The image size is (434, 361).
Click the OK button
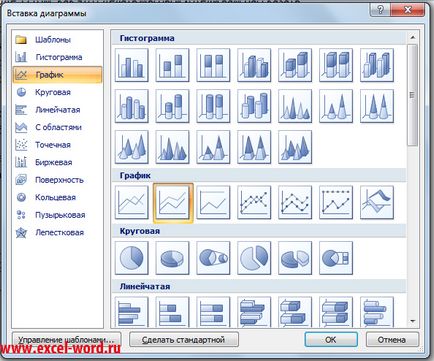[331, 340]
